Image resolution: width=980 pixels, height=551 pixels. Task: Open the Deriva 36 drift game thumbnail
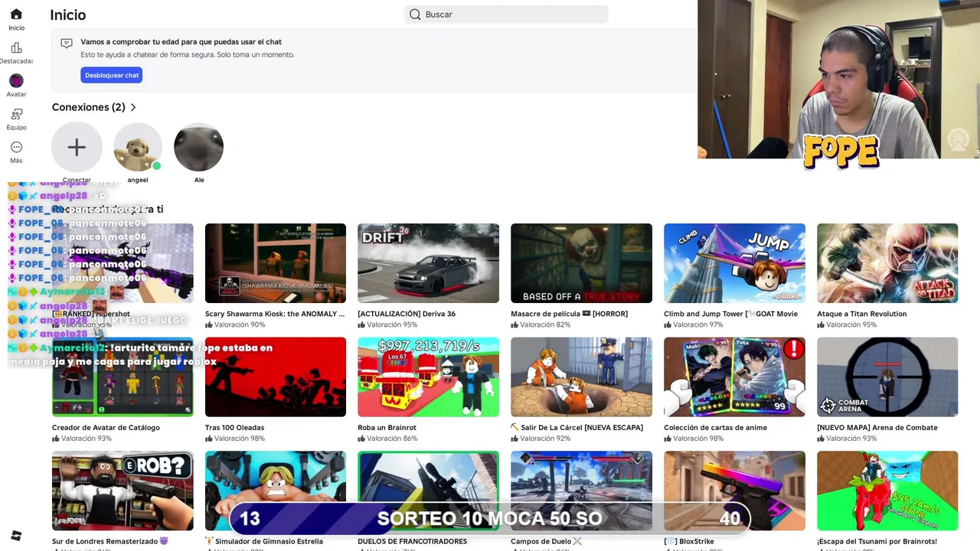428,263
